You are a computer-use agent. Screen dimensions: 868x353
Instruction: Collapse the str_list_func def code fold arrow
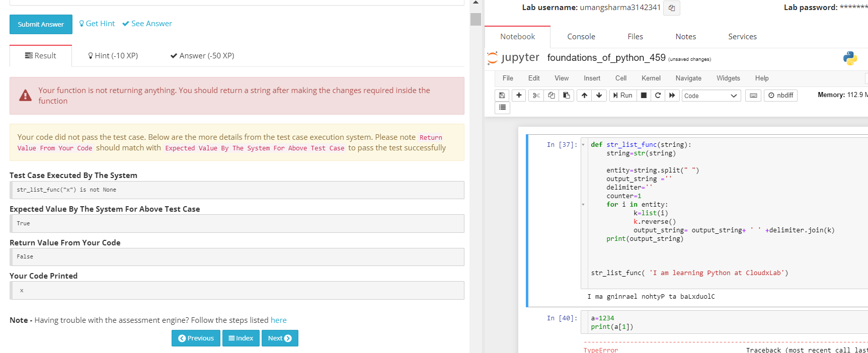tap(583, 145)
